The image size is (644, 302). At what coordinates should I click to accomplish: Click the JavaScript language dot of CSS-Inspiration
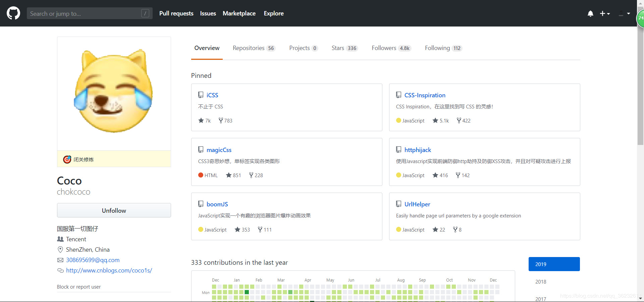coord(398,120)
